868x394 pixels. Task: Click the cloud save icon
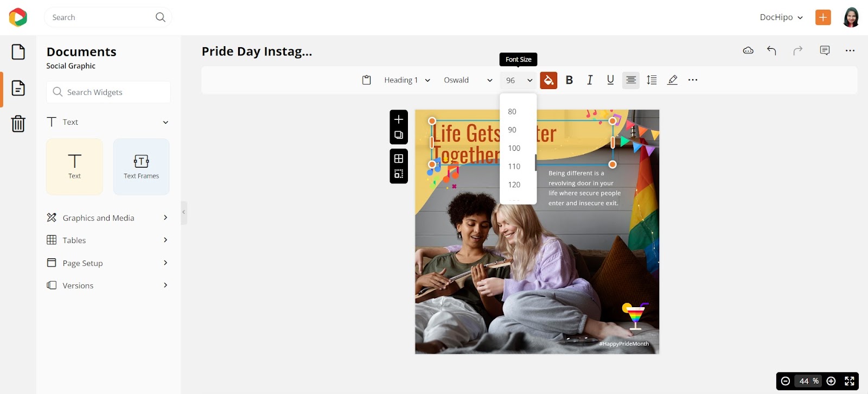748,50
